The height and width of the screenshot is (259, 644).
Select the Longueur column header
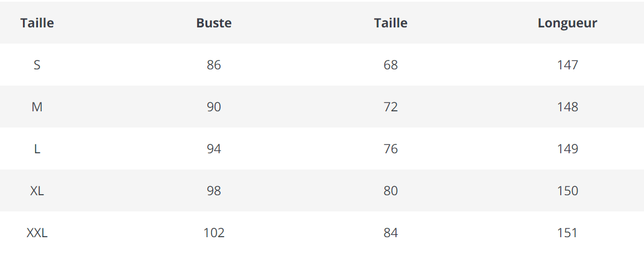point(567,23)
